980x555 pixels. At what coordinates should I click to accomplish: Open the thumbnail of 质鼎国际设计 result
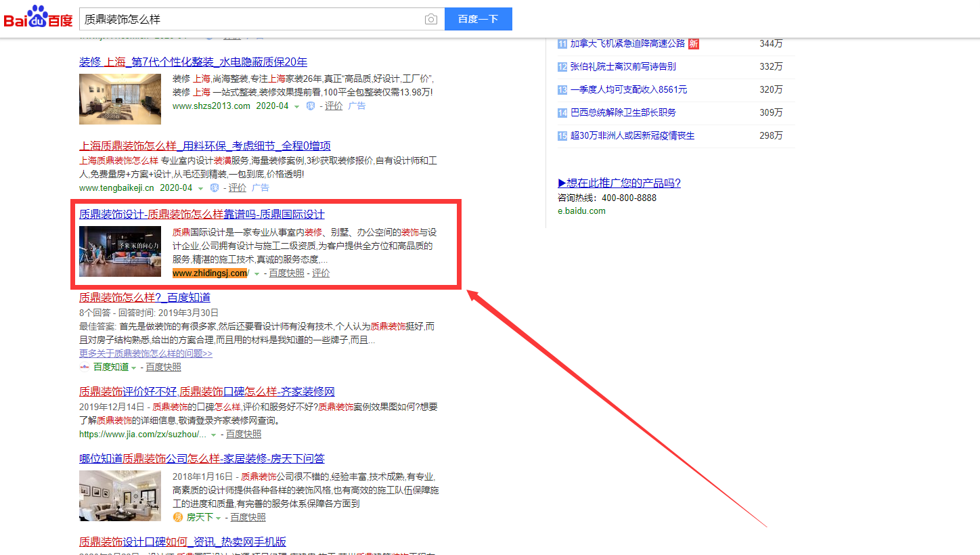click(120, 251)
